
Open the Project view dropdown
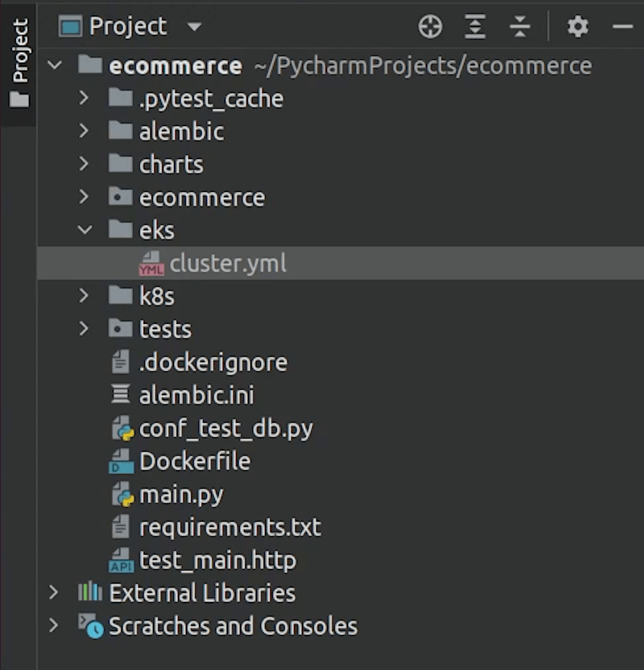click(194, 27)
